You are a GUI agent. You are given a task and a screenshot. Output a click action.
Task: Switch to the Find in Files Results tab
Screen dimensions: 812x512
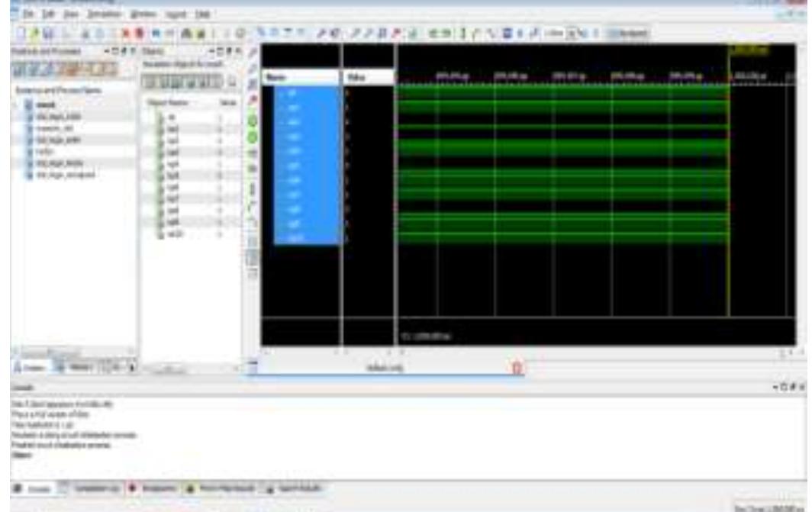tap(221, 488)
